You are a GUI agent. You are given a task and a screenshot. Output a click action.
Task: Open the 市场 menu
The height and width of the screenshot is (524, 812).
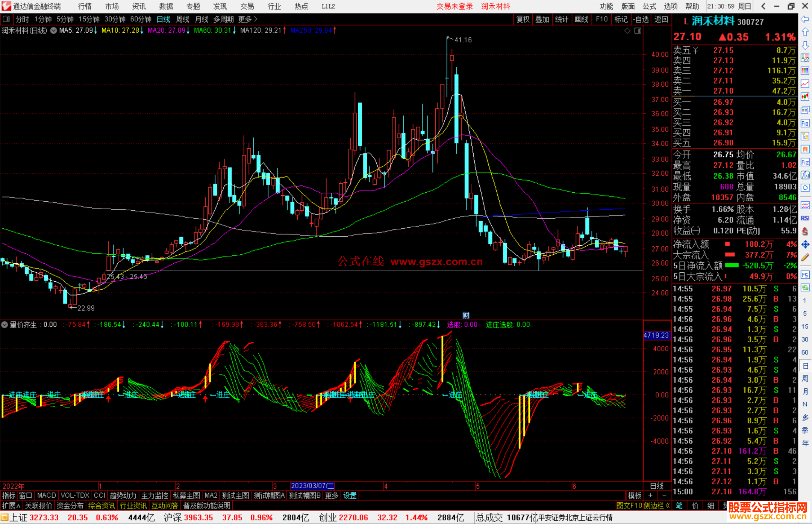(112, 6)
